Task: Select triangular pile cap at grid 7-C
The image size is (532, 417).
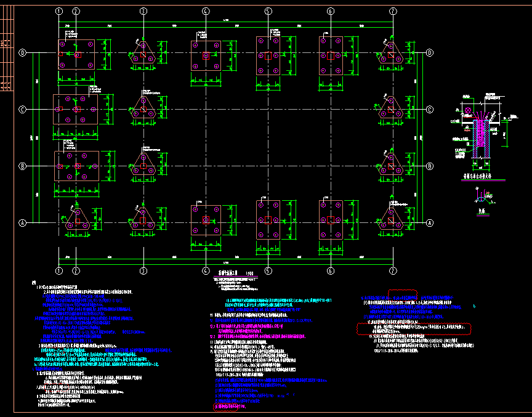Action: coord(390,110)
